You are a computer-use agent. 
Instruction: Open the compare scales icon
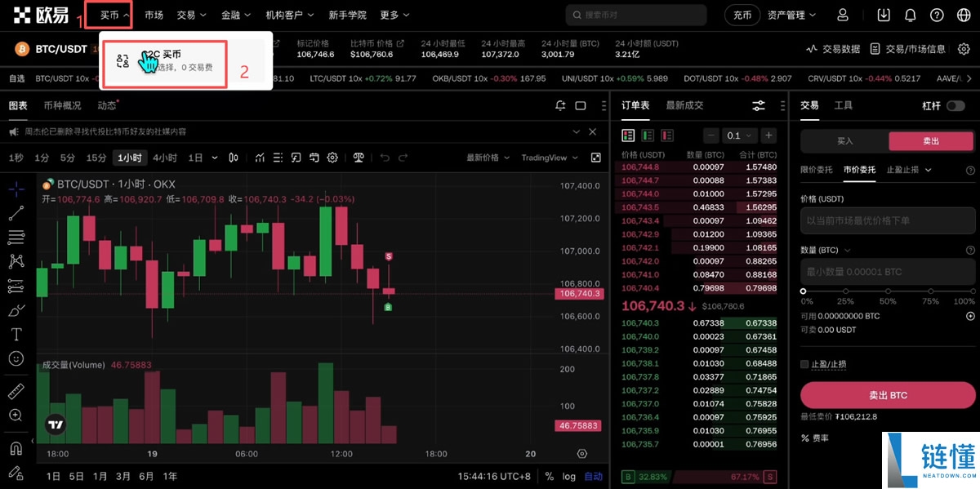coord(358,158)
